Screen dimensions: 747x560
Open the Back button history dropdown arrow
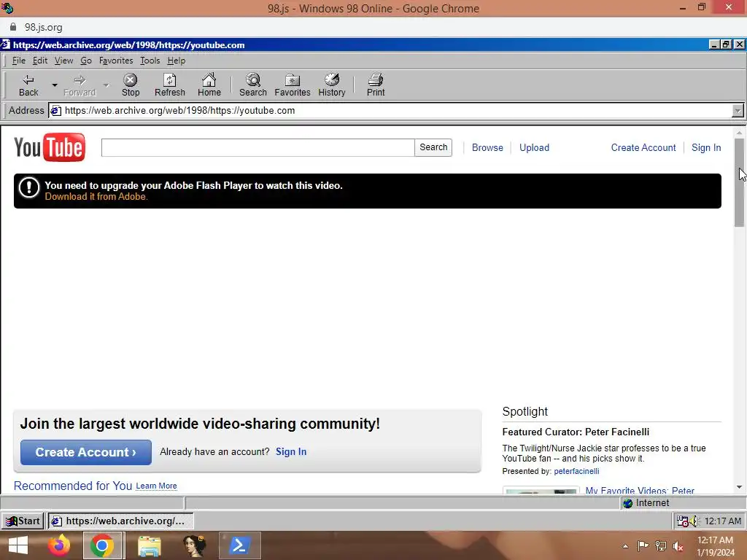coord(55,85)
